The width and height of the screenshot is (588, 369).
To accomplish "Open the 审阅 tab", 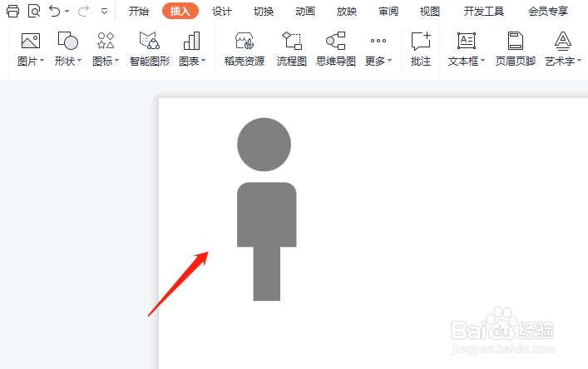I will [388, 12].
